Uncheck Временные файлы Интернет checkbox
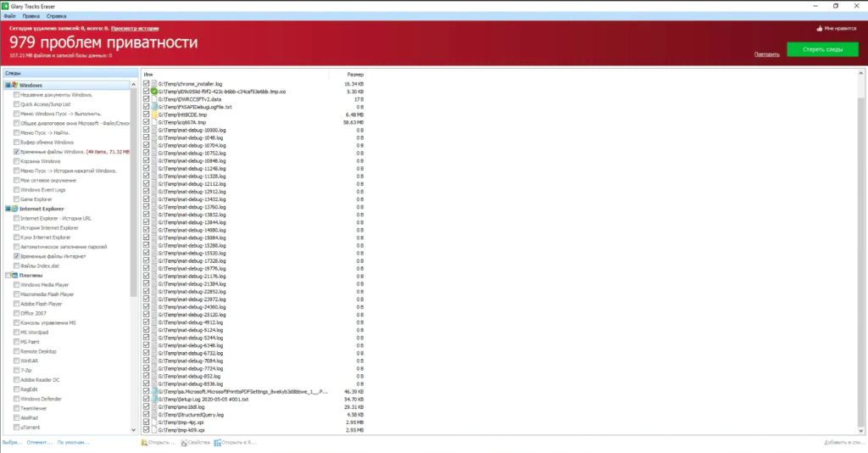This screenshot has width=868, height=453. click(17, 256)
